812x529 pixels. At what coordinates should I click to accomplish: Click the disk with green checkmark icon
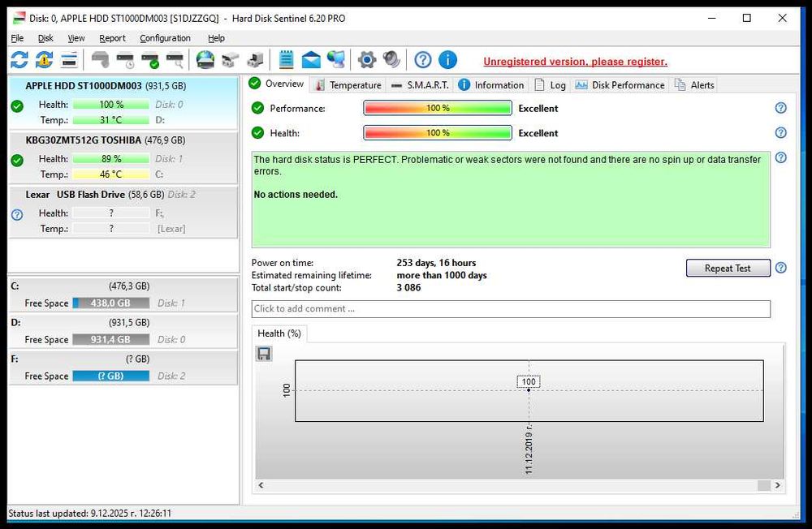[x=150, y=60]
